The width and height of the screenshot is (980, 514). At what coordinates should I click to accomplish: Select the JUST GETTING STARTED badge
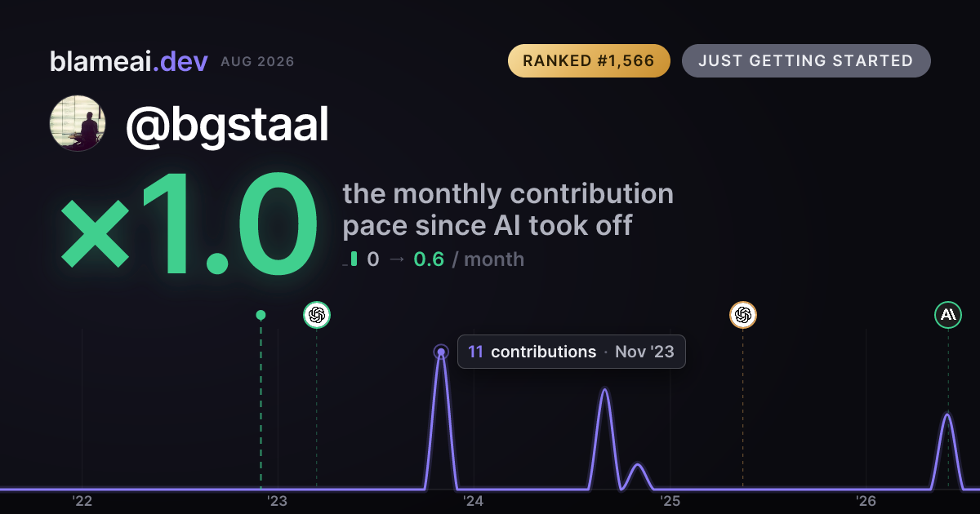pos(806,61)
